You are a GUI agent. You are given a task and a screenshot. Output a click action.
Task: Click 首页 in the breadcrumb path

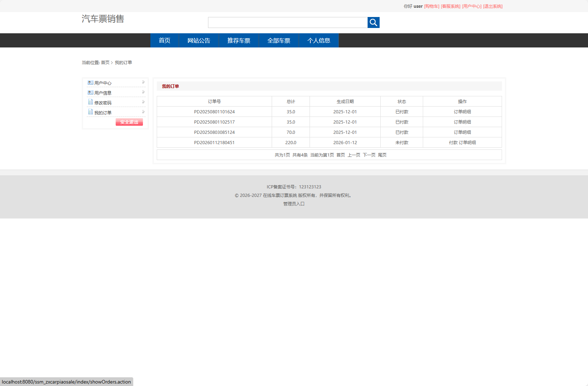pos(105,63)
